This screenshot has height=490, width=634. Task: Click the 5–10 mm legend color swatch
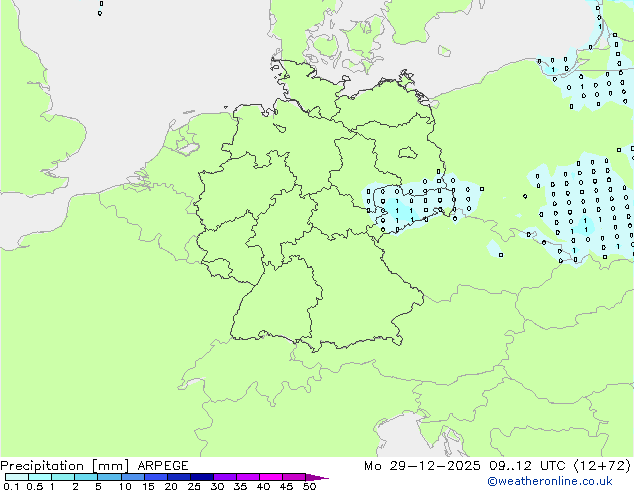pyautogui.click(x=109, y=477)
